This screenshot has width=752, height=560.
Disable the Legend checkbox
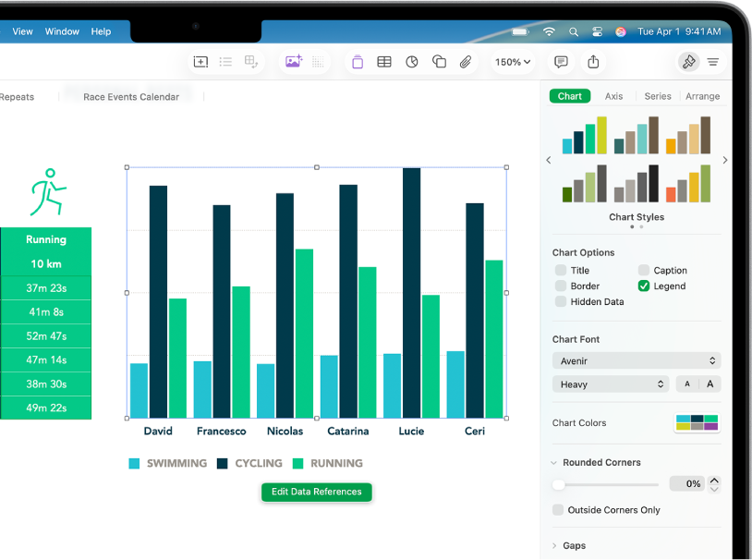click(x=643, y=286)
